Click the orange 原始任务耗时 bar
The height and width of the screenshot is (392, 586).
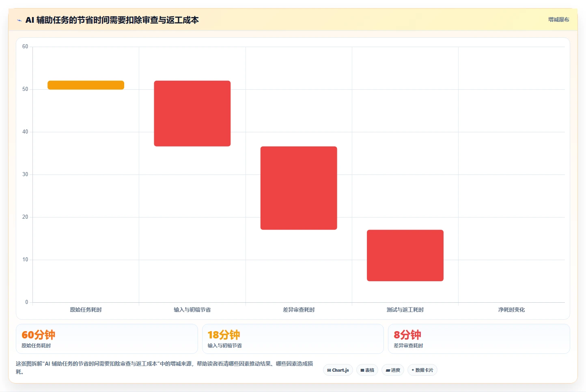pyautogui.click(x=86, y=85)
